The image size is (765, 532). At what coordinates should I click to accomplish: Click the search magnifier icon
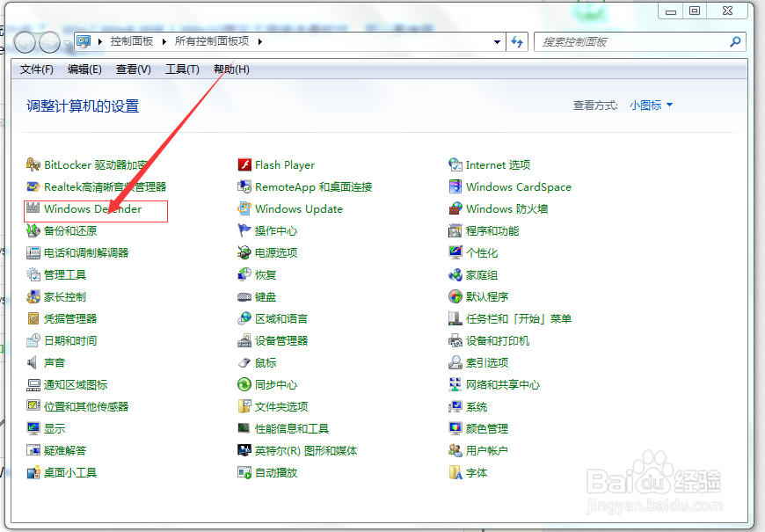tap(735, 42)
